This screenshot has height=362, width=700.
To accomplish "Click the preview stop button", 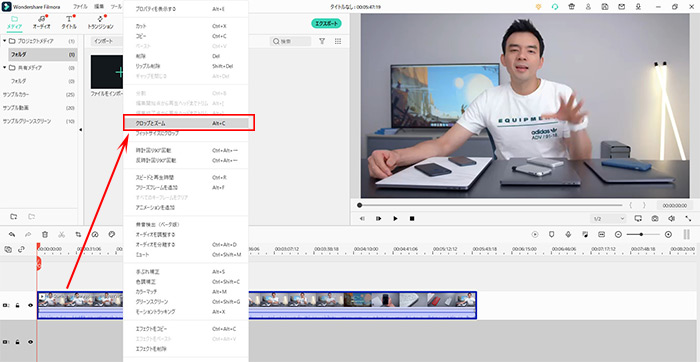I will click(412, 219).
